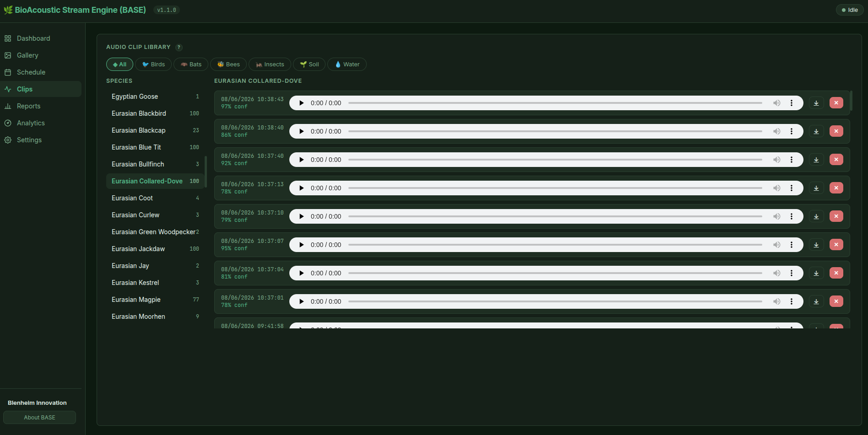Play the 10:37:04 clip
Screen dimensions: 868x435
point(301,273)
